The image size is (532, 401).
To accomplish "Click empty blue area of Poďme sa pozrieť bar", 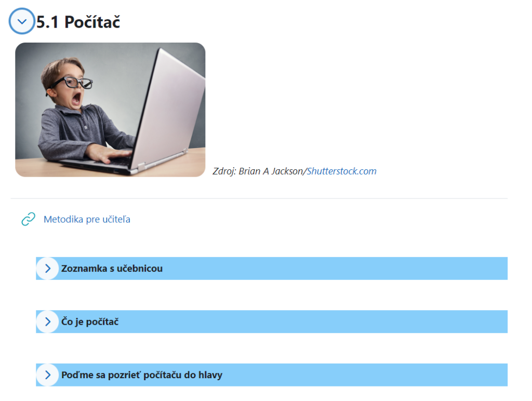I will 365,375.
